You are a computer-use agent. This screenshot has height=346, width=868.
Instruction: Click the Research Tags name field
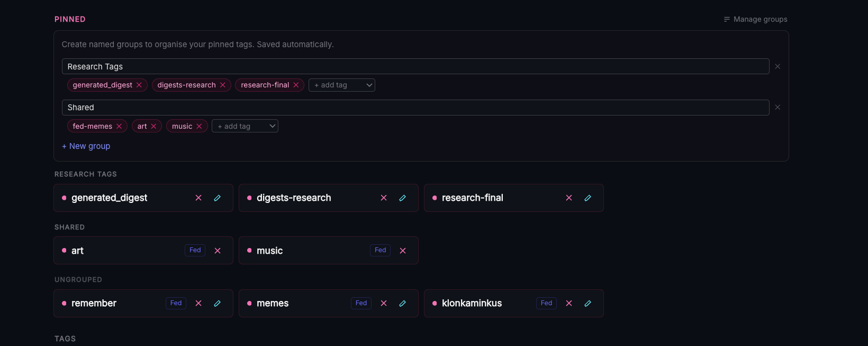(415, 67)
